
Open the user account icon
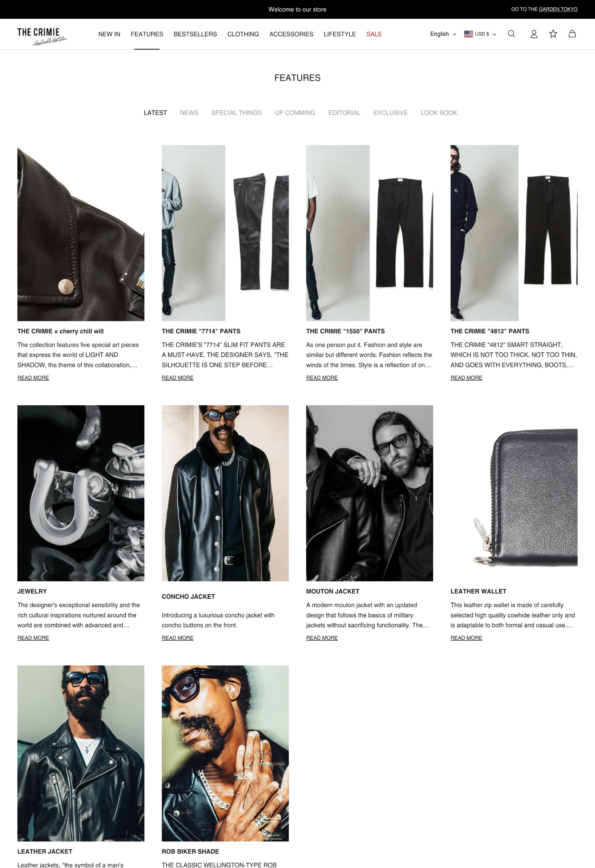534,34
